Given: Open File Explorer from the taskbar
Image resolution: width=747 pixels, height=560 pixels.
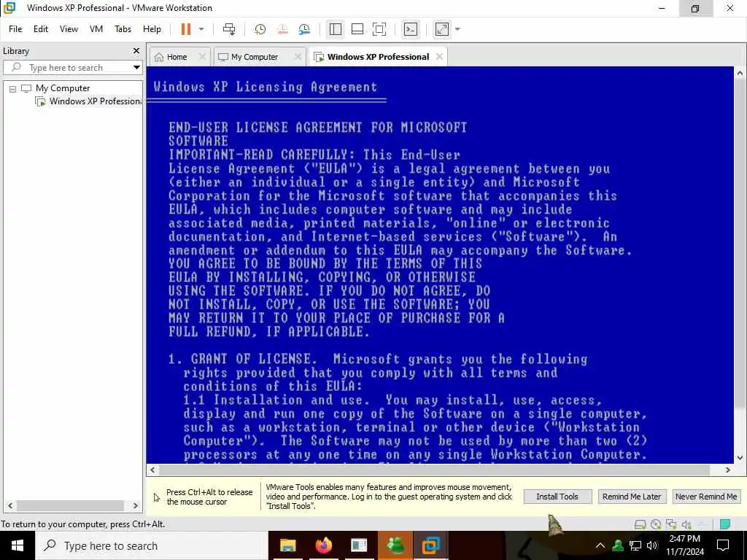Looking at the screenshot, I should click(287, 545).
